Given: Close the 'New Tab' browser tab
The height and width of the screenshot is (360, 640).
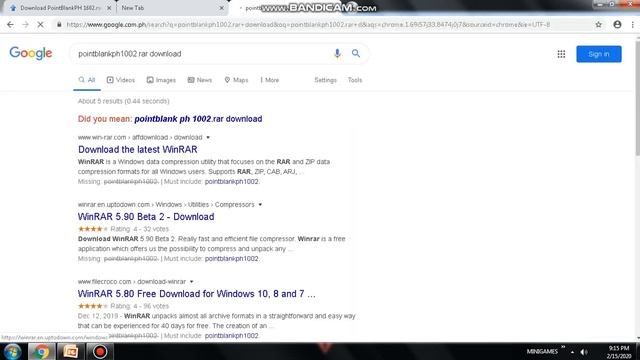Looking at the screenshot, I should pyautogui.click(x=222, y=8).
